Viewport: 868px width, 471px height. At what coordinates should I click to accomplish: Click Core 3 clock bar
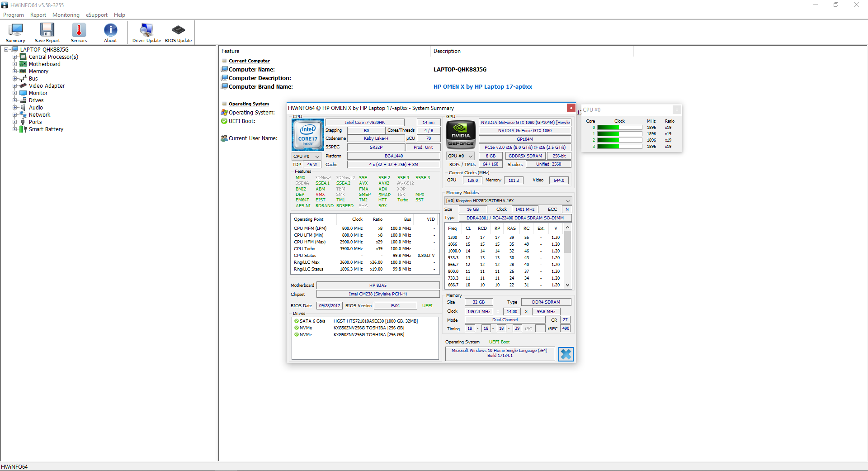coord(619,147)
